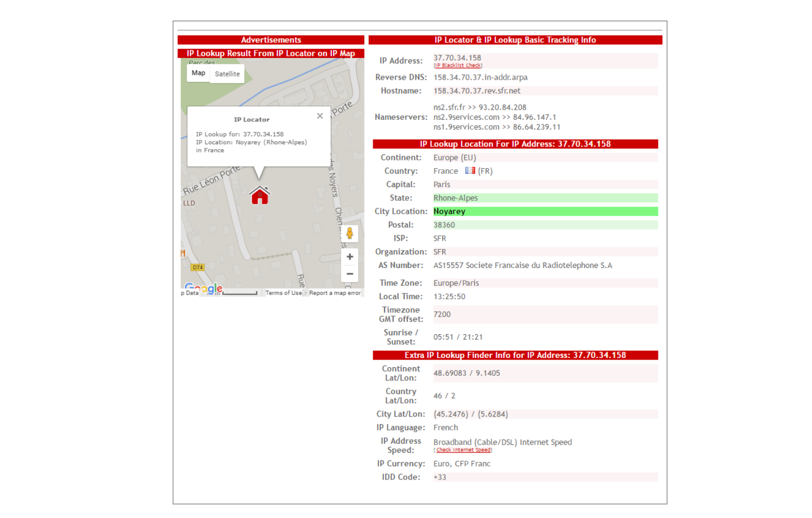Viewport: 812px width, 518px height.
Task: Click Broadband (Cable/DSL) Internet Speed text
Action: click(x=502, y=442)
